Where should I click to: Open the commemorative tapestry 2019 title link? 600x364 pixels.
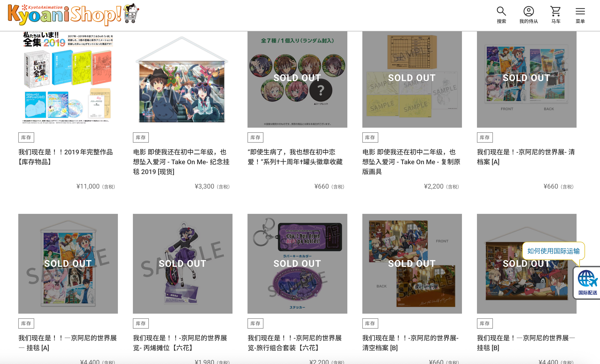point(181,162)
